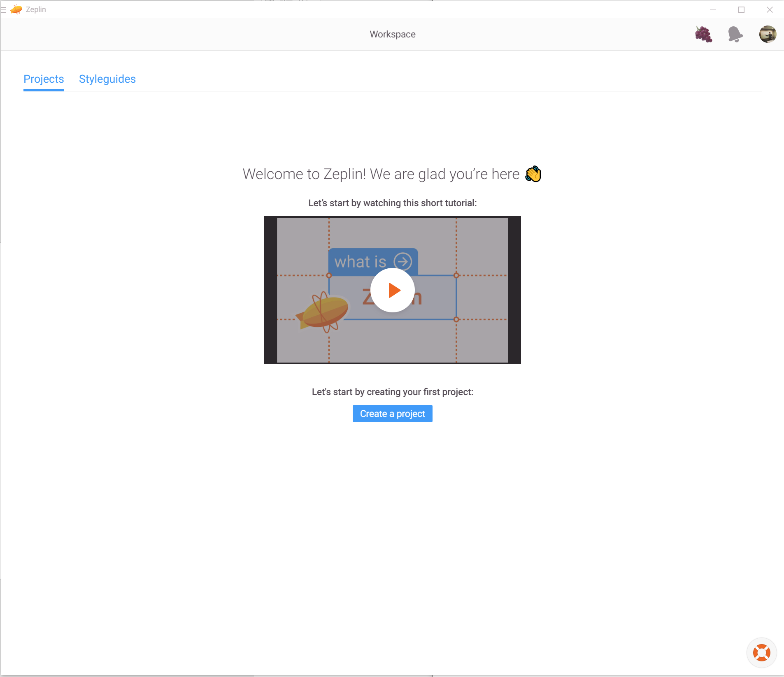Click the Workspace header title
The height and width of the screenshot is (677, 784).
click(x=393, y=34)
